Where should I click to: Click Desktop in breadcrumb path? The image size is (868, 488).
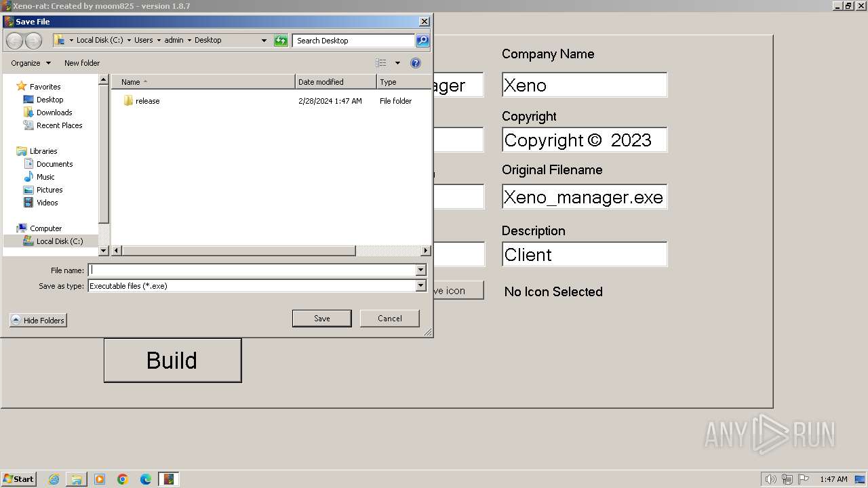pyautogui.click(x=208, y=40)
